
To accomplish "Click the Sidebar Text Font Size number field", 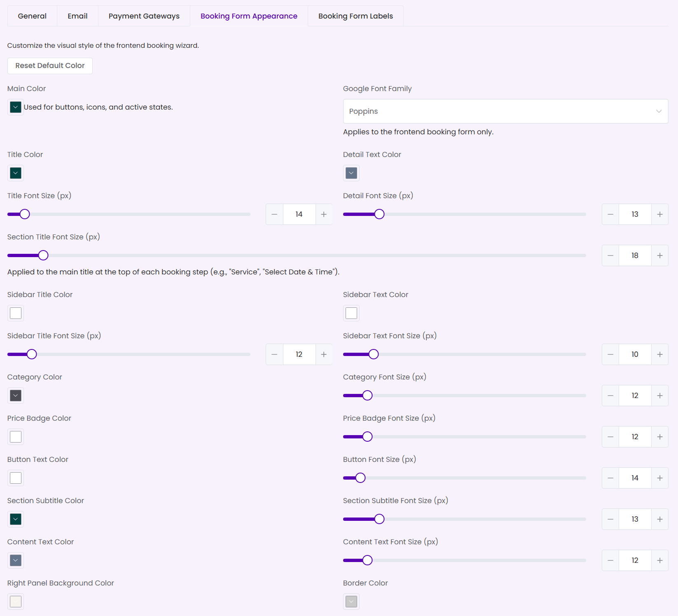I will tap(635, 354).
